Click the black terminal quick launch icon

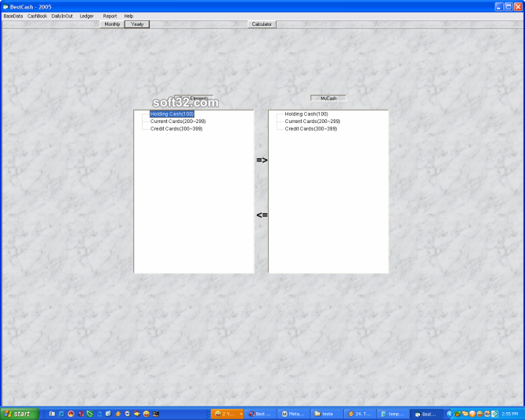pos(156,414)
